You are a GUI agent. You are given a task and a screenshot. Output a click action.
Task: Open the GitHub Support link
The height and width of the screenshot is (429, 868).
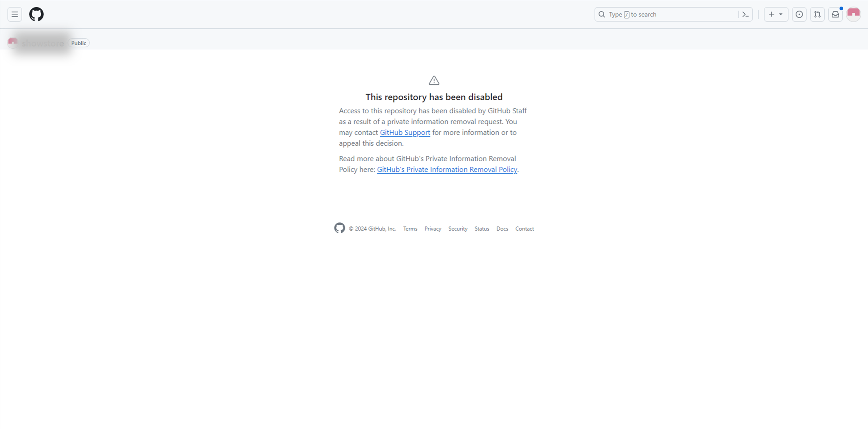(405, 132)
